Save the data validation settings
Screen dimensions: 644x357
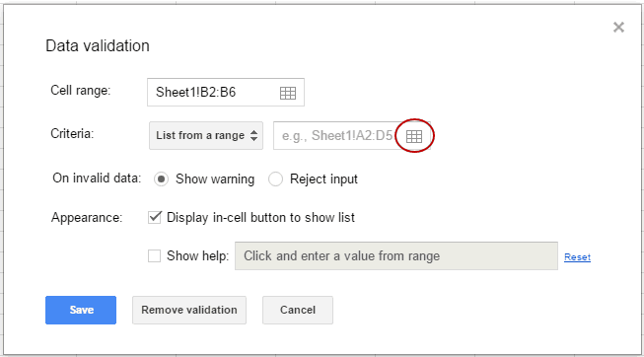point(81,311)
